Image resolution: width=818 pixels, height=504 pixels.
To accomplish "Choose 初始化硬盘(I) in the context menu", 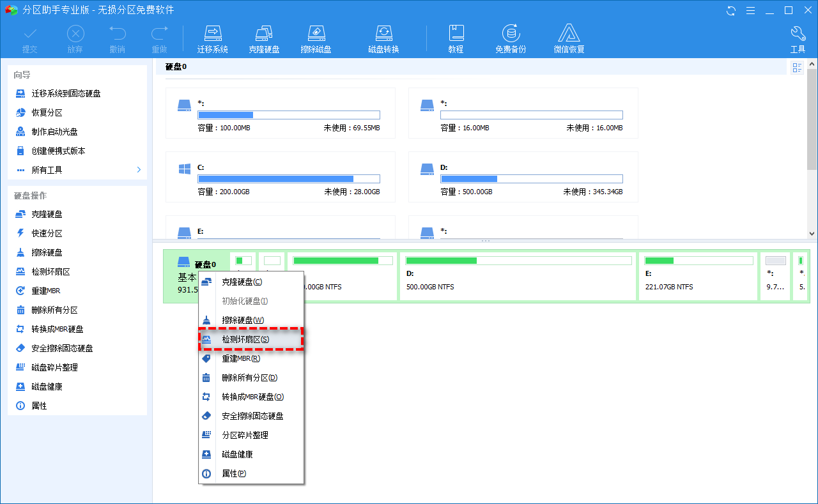I will [251, 301].
